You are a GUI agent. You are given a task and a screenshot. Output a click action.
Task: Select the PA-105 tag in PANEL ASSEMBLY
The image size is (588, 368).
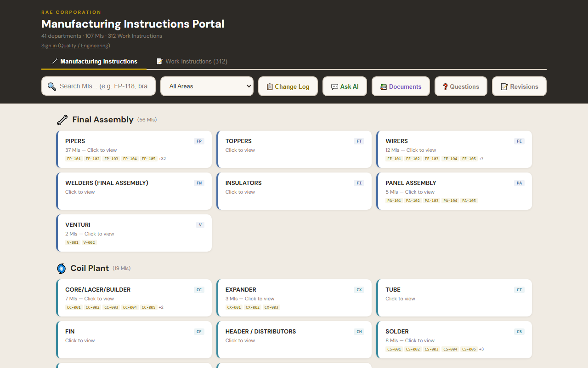point(469,201)
